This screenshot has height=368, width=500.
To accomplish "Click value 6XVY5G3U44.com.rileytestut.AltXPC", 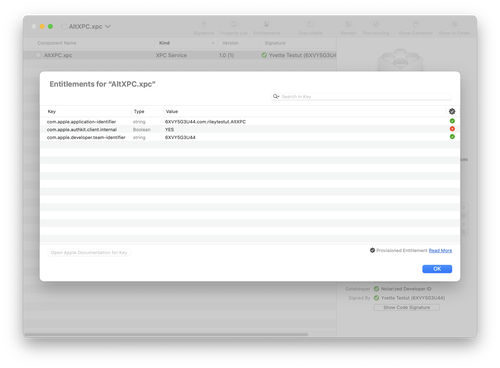I will point(205,122).
